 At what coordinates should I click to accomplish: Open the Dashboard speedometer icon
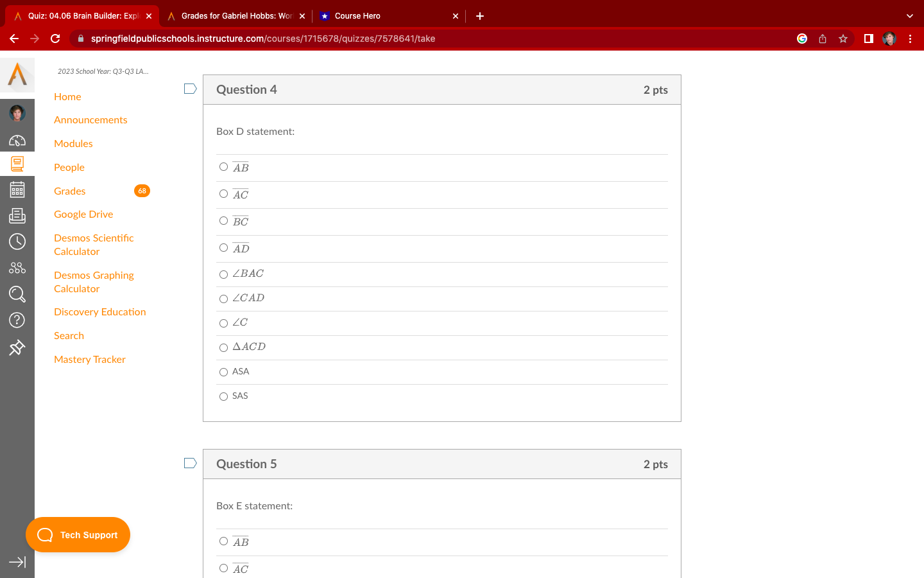[17, 140]
